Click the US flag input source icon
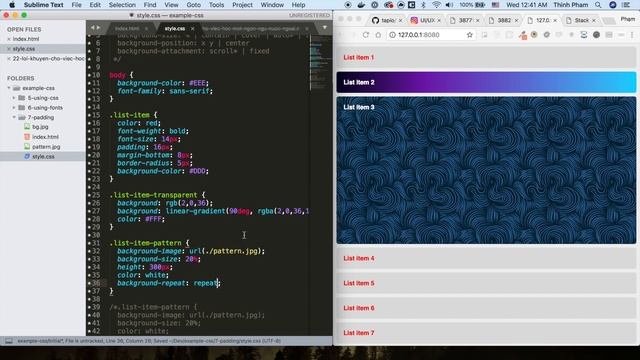The image size is (640, 360). tap(496, 5)
